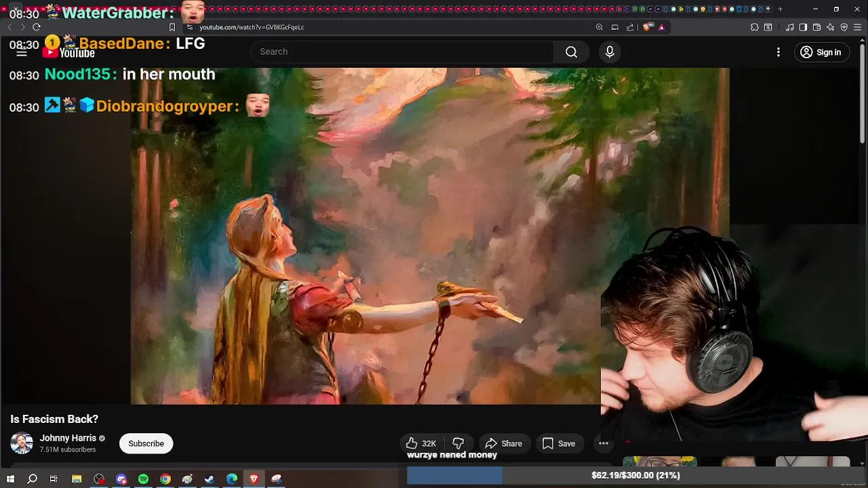Open Spotify from the taskbar
The width and height of the screenshot is (868, 488).
tap(143, 479)
